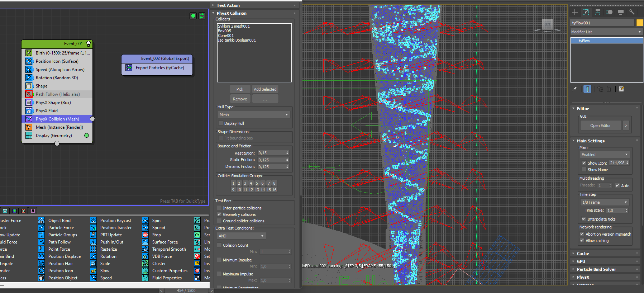
Task: Select Rotation (Random 3D) operator row
Action: (57, 77)
